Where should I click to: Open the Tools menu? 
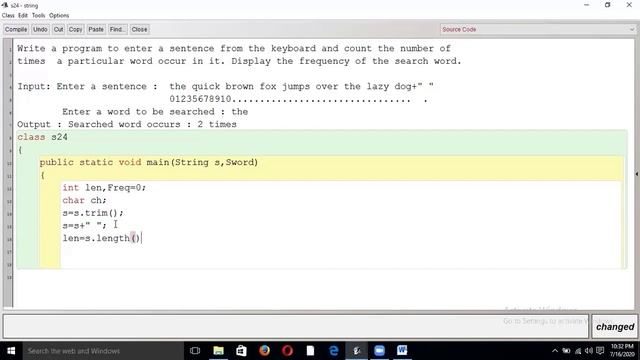(x=38, y=16)
